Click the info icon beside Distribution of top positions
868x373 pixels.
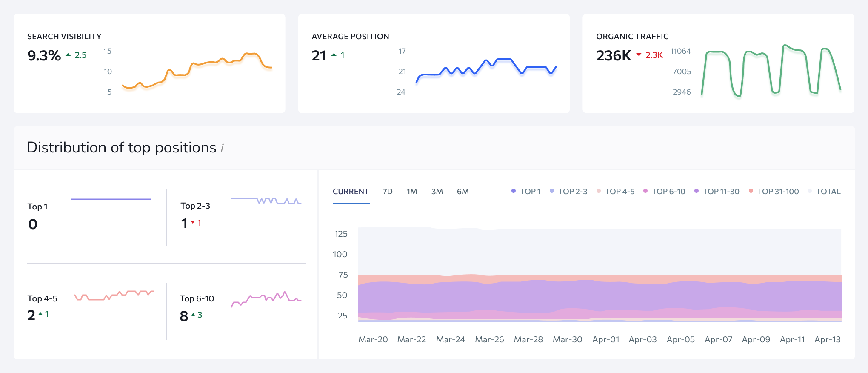(222, 148)
